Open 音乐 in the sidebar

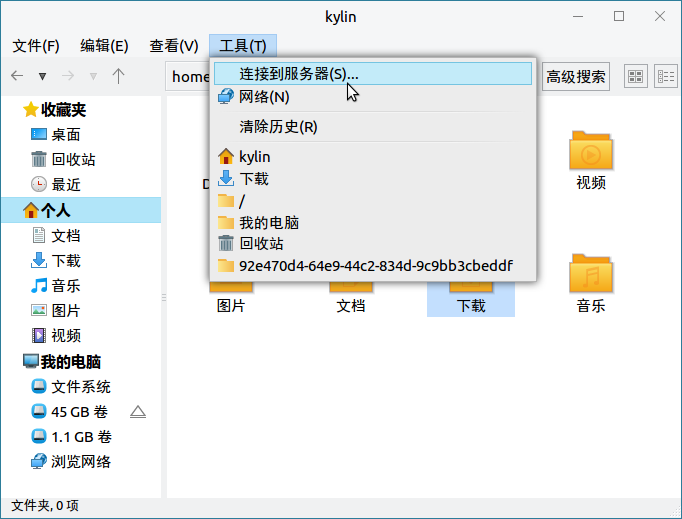[56, 285]
